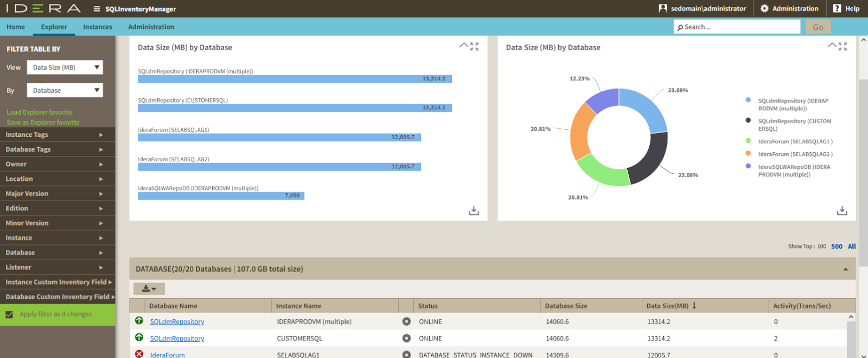Click the IderaSQLWARepoDB 7,056 bar
Viewport: 868px width, 358px height.
tap(221, 196)
